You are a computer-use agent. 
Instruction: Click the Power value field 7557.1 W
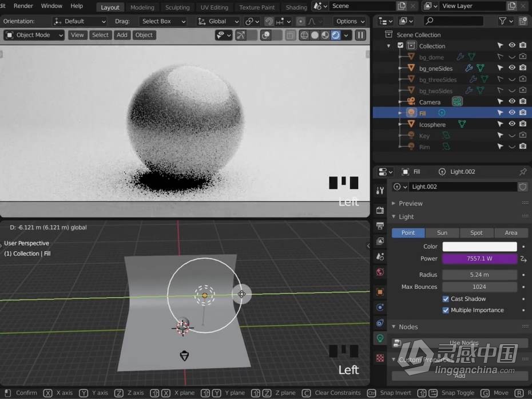coord(479,259)
